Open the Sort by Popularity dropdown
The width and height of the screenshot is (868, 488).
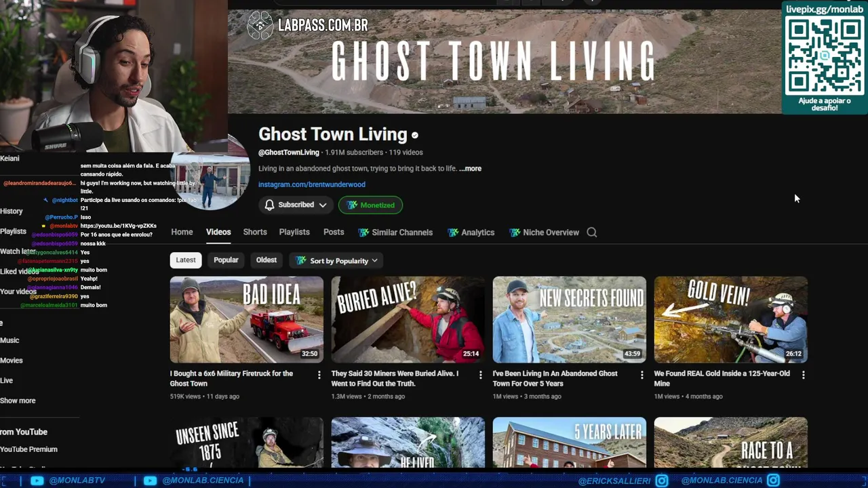point(336,260)
